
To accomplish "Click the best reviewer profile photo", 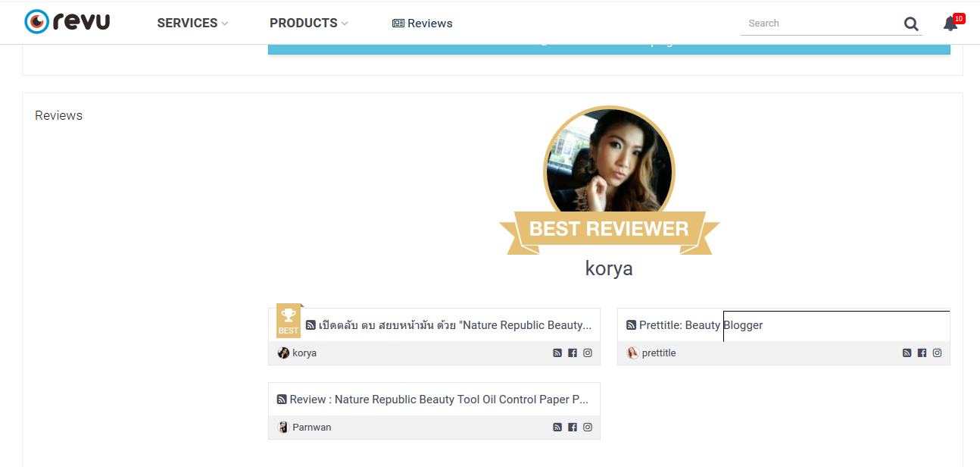I will pyautogui.click(x=609, y=161).
